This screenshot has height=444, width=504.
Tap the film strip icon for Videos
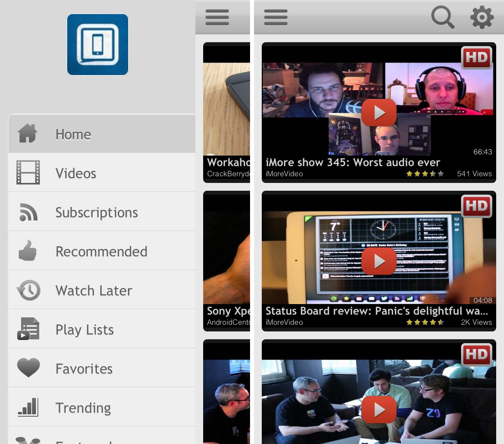[x=28, y=172]
